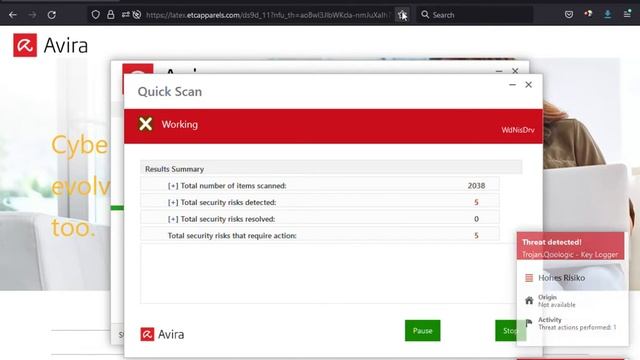The height and width of the screenshot is (360, 640).
Task: Expand Total security risks detected row
Action: click(173, 202)
